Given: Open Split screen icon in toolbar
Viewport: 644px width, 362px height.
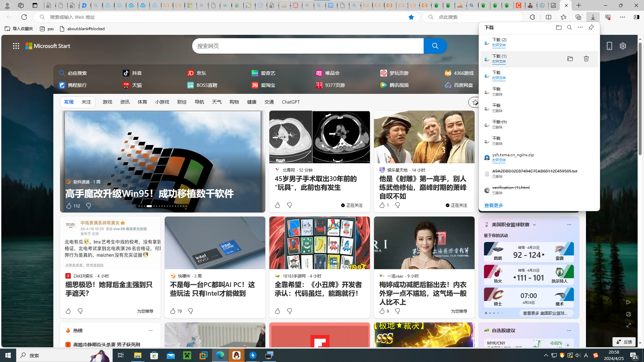Looking at the screenshot, I should click(548, 17).
